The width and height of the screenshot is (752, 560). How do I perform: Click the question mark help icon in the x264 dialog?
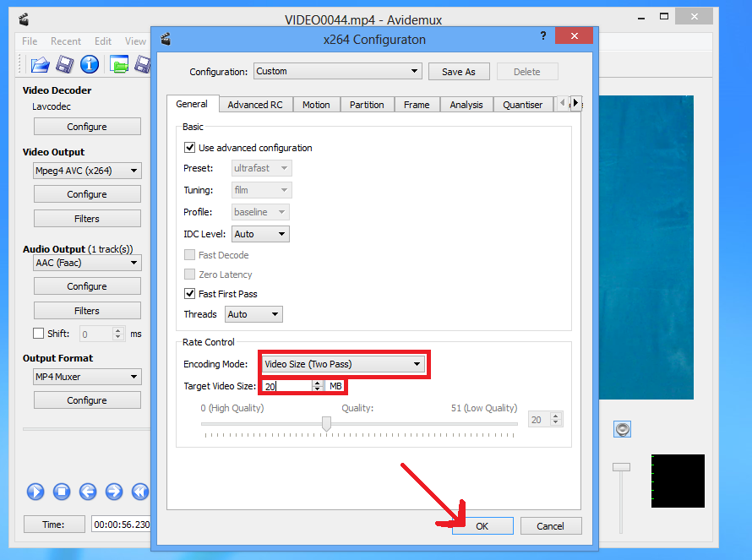tap(543, 35)
